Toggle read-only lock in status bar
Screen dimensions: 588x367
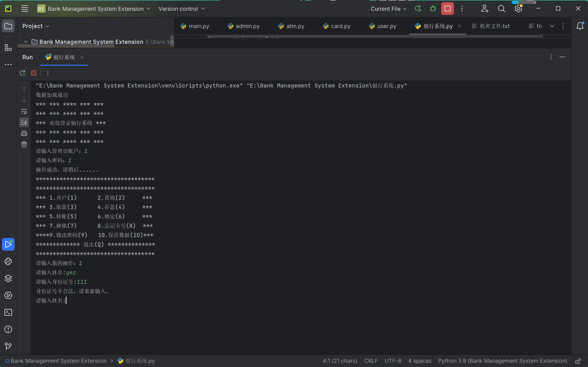click(578, 361)
